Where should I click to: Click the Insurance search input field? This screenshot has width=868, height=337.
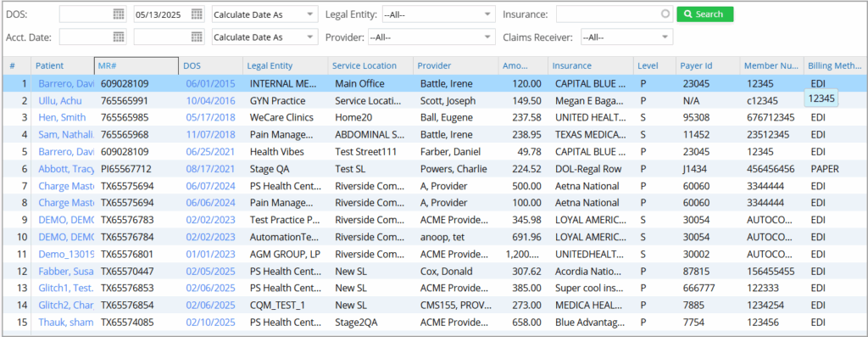(x=609, y=14)
